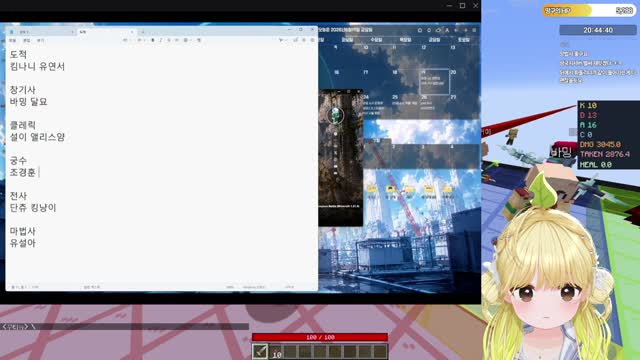Open the heading style dropdown in Notepad
This screenshot has width=640, height=360.
coord(127,40)
